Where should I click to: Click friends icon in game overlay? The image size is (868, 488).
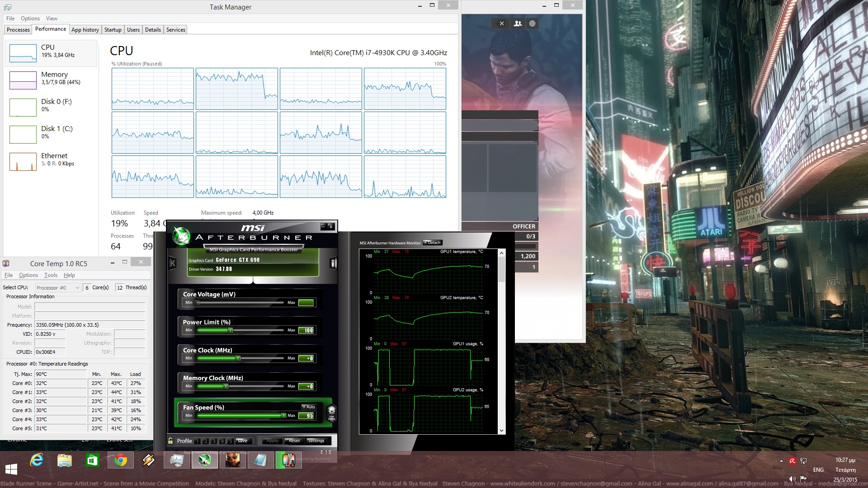(518, 23)
